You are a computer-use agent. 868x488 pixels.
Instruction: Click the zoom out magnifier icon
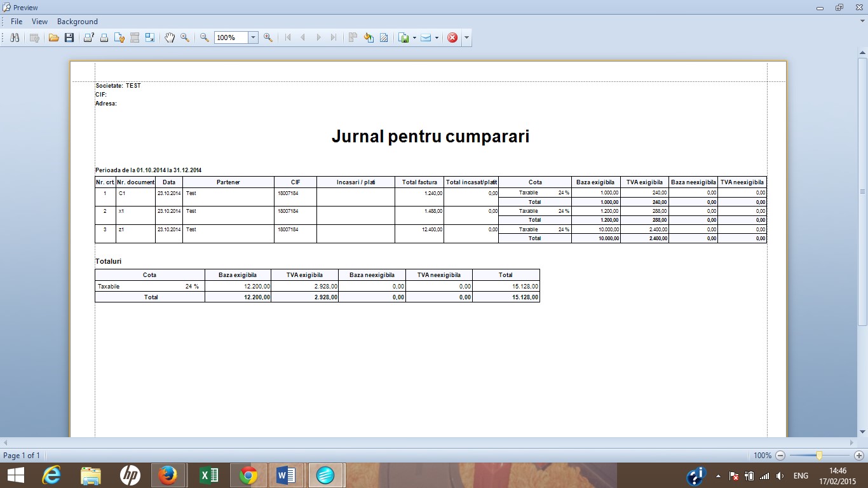tap(205, 37)
